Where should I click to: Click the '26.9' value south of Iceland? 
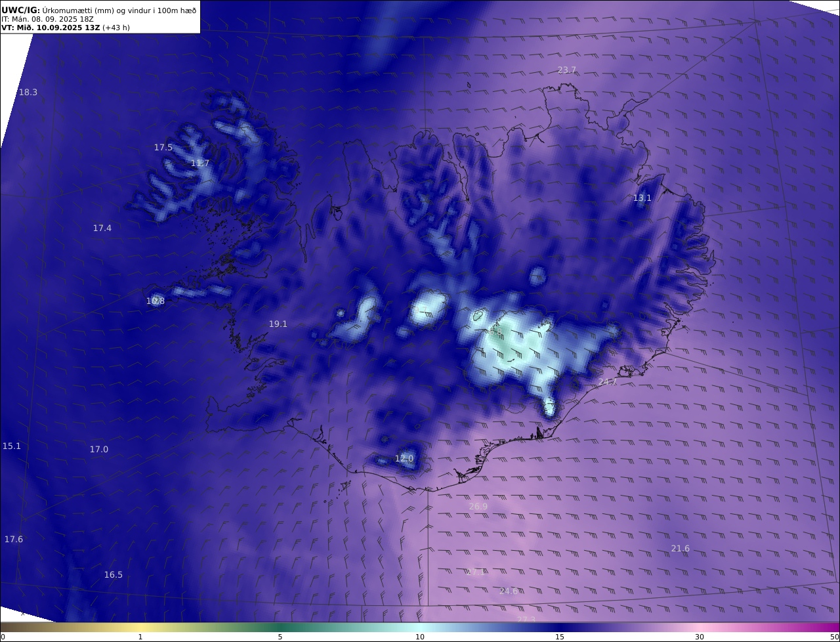478,507
